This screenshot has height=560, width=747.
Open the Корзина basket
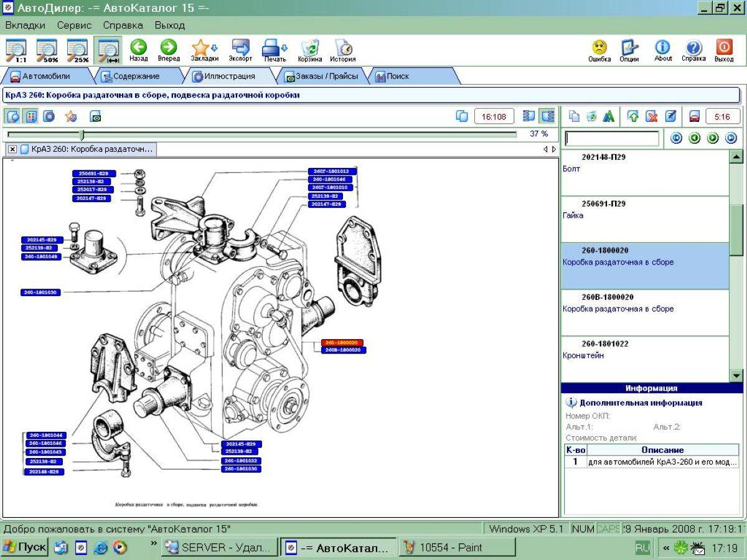click(310, 50)
